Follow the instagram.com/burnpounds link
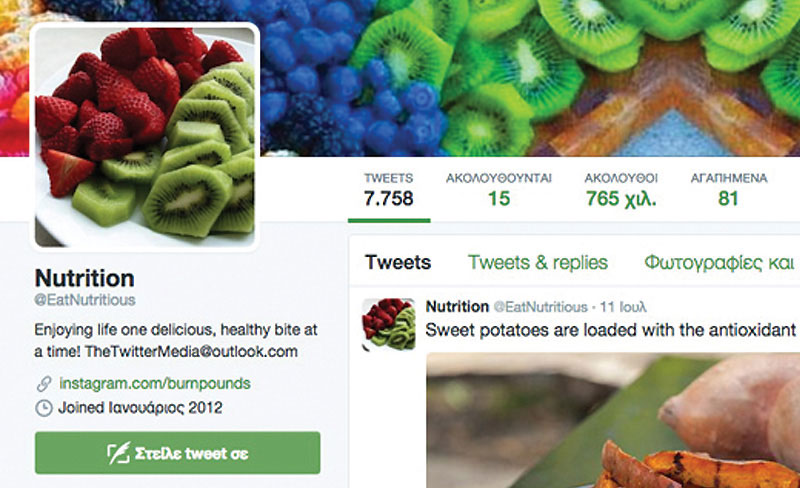This screenshot has height=488, width=800. pos(155,383)
